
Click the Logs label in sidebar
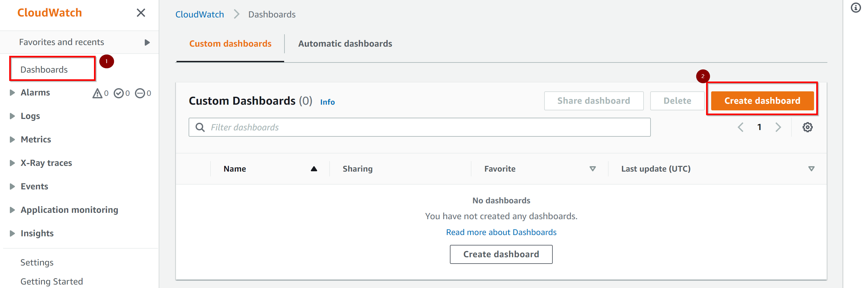coord(30,116)
